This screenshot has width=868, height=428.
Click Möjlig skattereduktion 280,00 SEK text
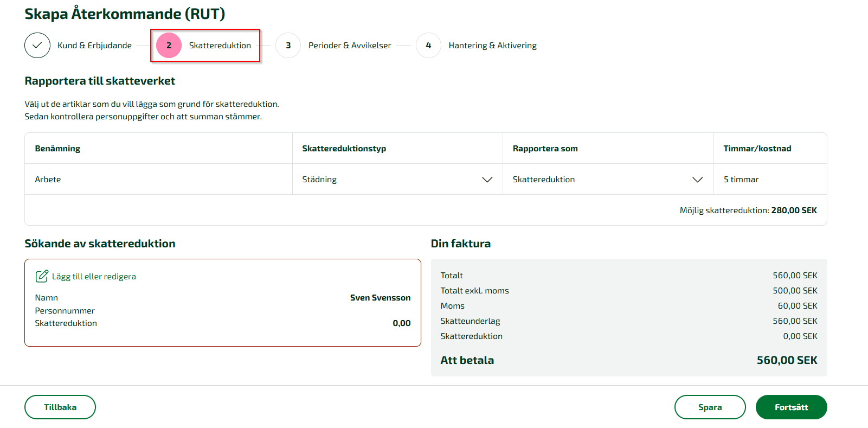point(748,210)
